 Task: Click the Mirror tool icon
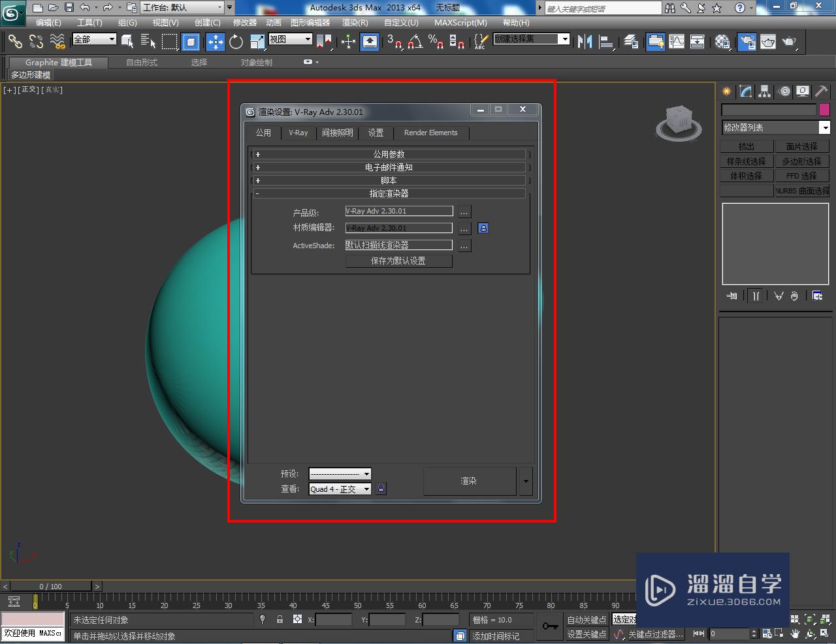[585, 42]
